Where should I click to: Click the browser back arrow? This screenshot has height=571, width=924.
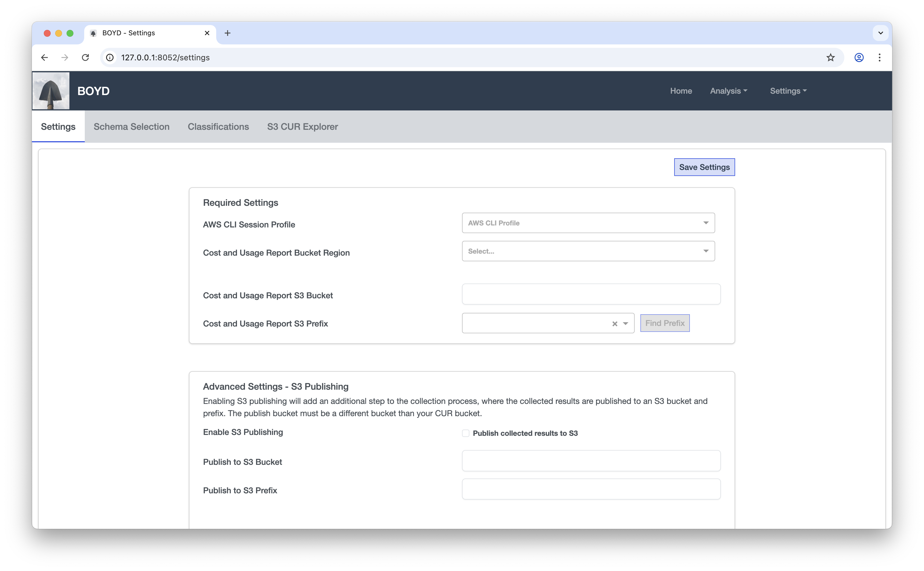click(x=45, y=57)
